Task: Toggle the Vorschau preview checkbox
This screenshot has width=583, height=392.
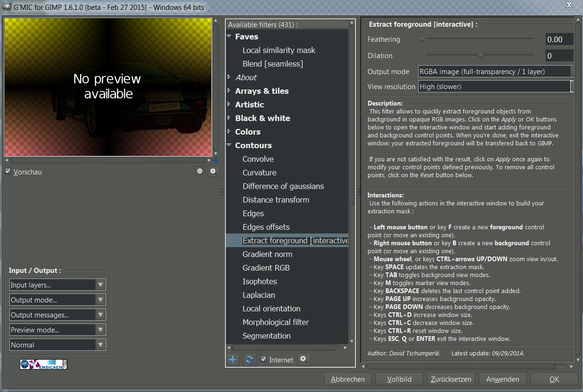Action: (x=8, y=172)
